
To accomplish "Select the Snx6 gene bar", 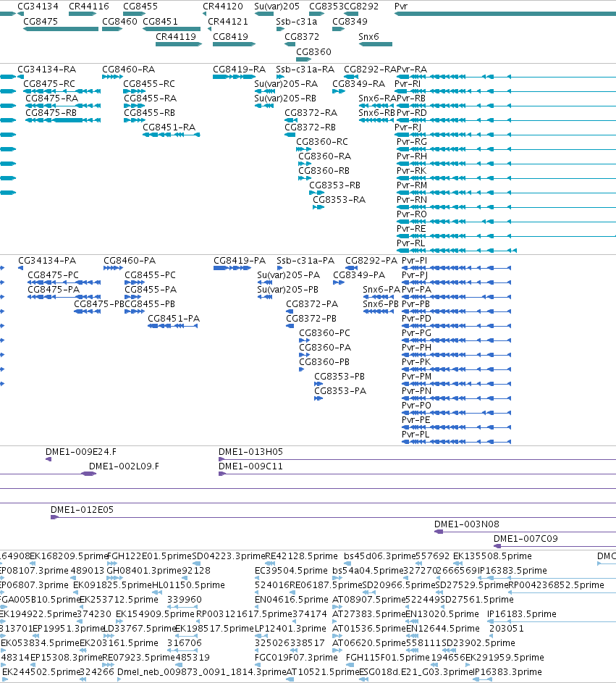I will 375,44.
